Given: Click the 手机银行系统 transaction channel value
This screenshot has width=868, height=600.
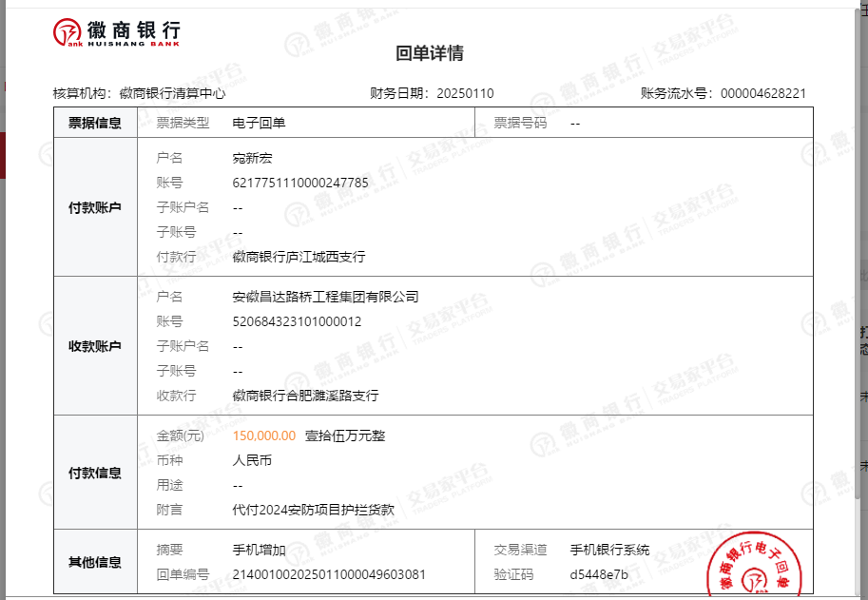Looking at the screenshot, I should point(609,550).
